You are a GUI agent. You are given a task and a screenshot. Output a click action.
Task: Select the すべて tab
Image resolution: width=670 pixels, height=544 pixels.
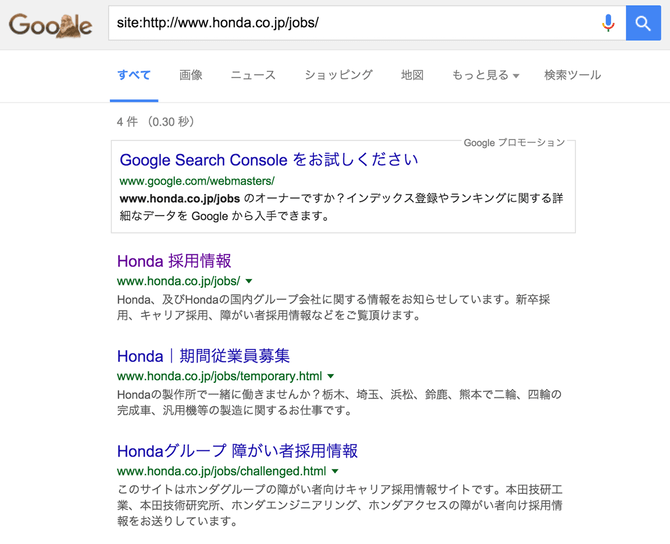[x=134, y=76]
